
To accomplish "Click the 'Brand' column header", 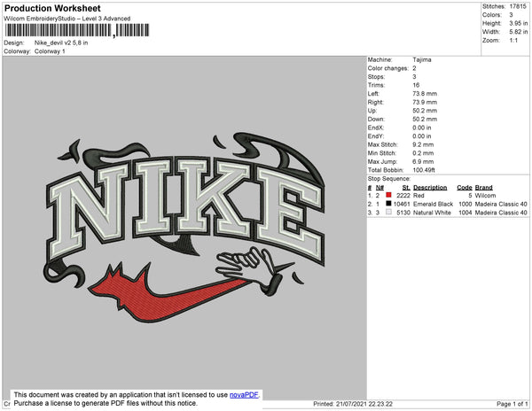I will [x=484, y=188].
